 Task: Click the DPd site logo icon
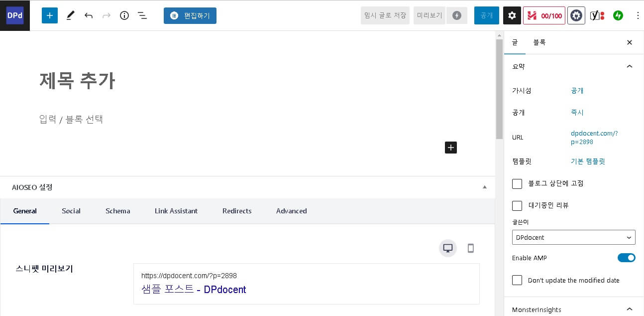coord(15,15)
